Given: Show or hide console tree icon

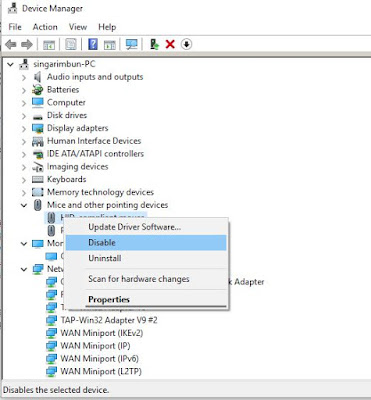Looking at the screenshot, I should pyautogui.click(x=49, y=44).
